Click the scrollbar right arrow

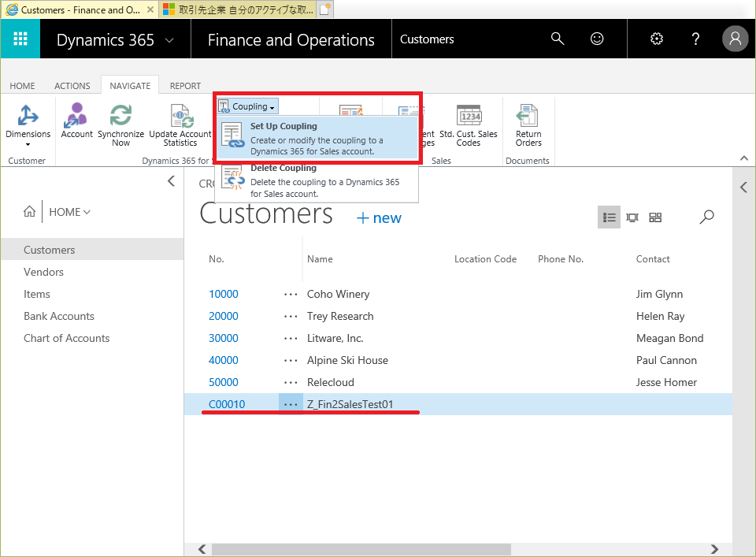[714, 549]
